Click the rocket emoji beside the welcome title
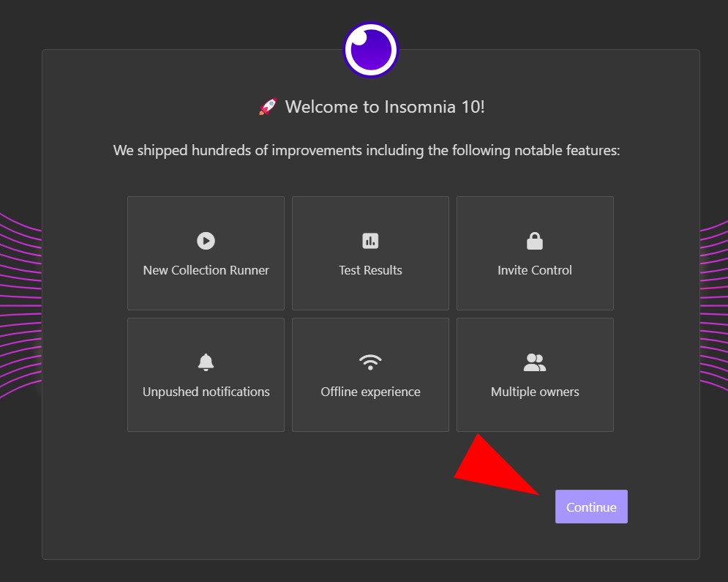 point(268,106)
